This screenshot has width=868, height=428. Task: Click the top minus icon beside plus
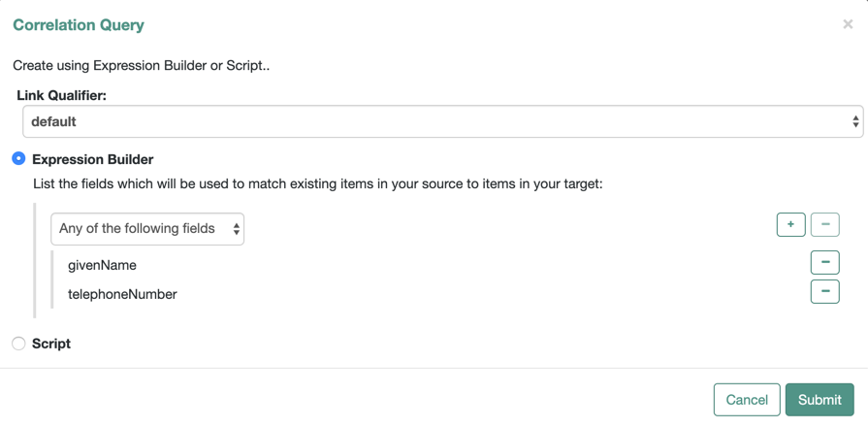tap(825, 224)
